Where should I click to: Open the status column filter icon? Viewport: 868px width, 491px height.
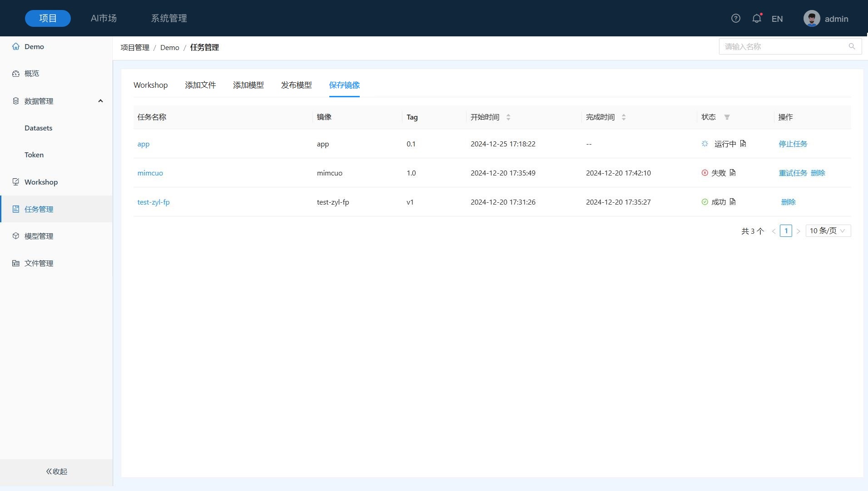[x=727, y=117]
